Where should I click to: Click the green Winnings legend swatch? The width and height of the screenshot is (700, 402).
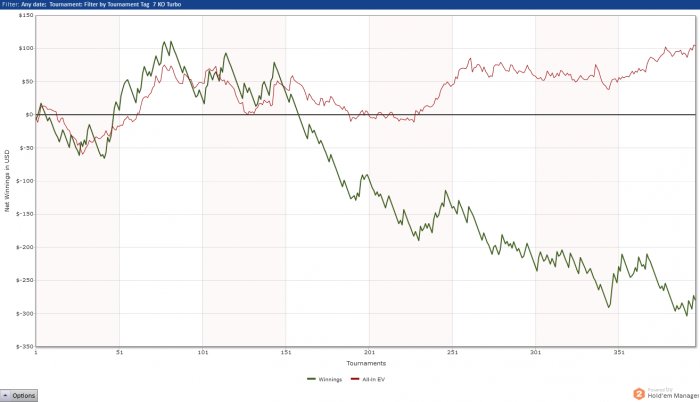click(312, 379)
